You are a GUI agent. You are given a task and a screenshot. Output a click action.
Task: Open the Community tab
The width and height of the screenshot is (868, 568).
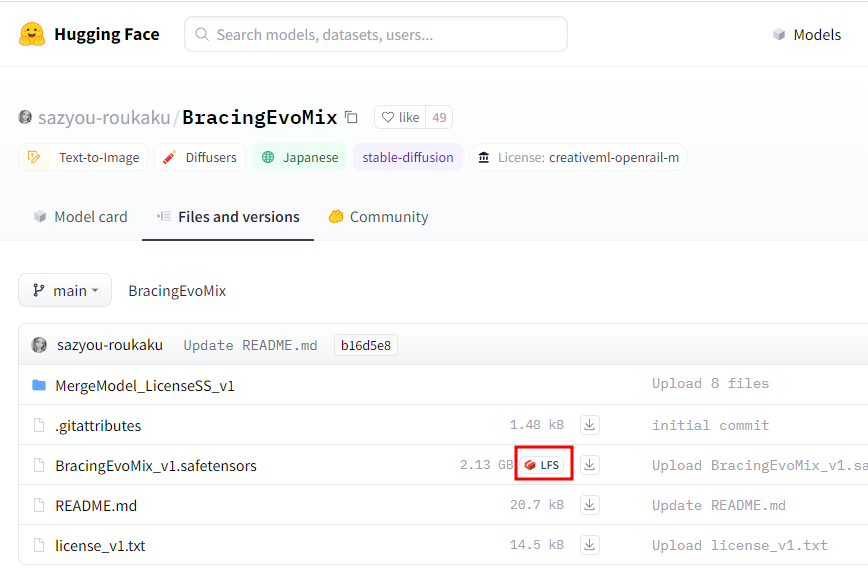(x=378, y=216)
